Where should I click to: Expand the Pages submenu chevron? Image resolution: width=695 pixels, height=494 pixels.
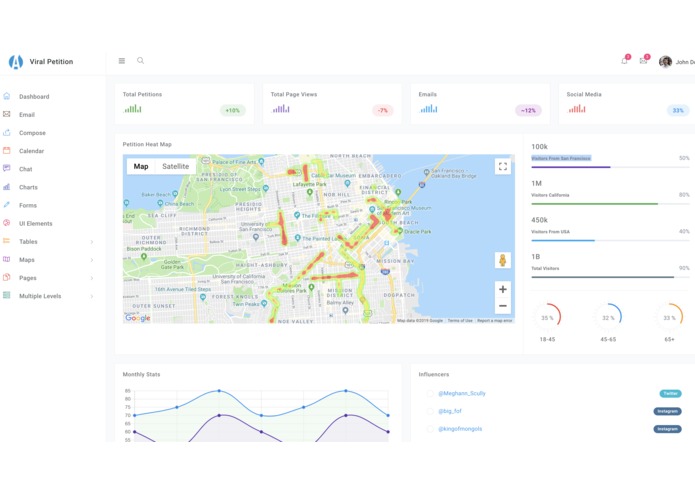click(92, 278)
